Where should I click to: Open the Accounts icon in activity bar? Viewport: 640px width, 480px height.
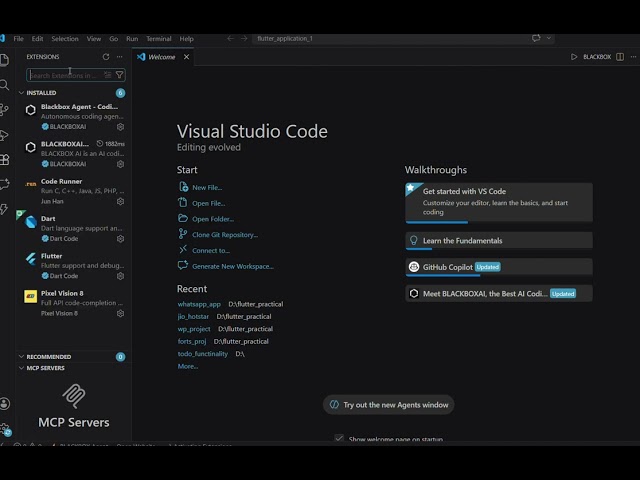pyautogui.click(x=4, y=404)
